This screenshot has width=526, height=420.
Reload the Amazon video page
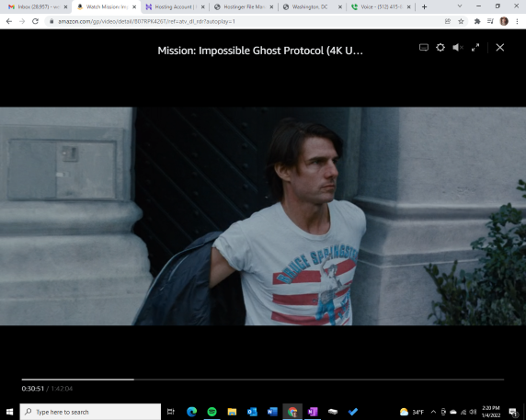pyautogui.click(x=35, y=21)
